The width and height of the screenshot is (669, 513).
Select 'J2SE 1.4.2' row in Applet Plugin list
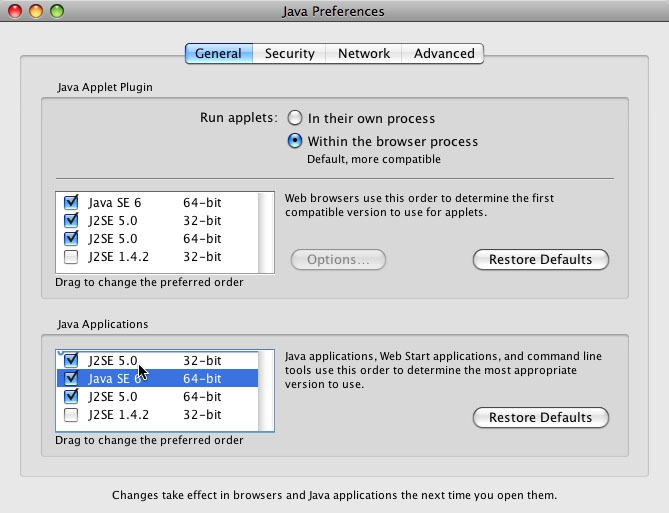[157, 256]
